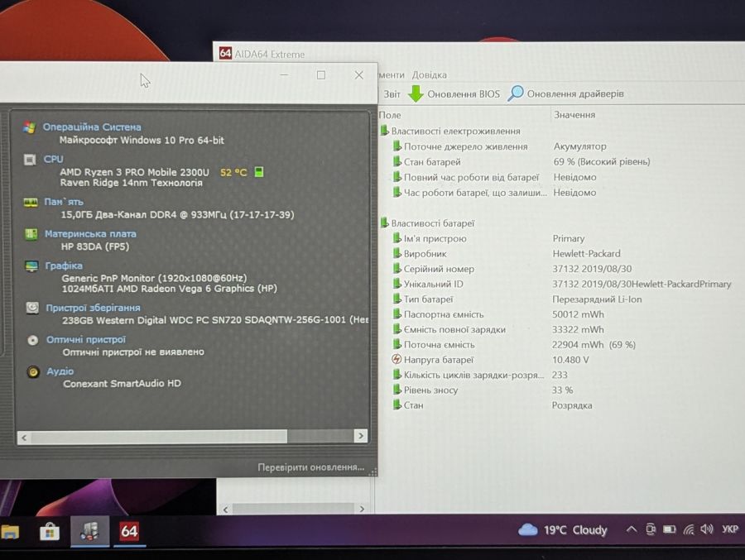Click the AIDA64 taskbar icon
Screen dimensions: 745x560
(x=129, y=532)
